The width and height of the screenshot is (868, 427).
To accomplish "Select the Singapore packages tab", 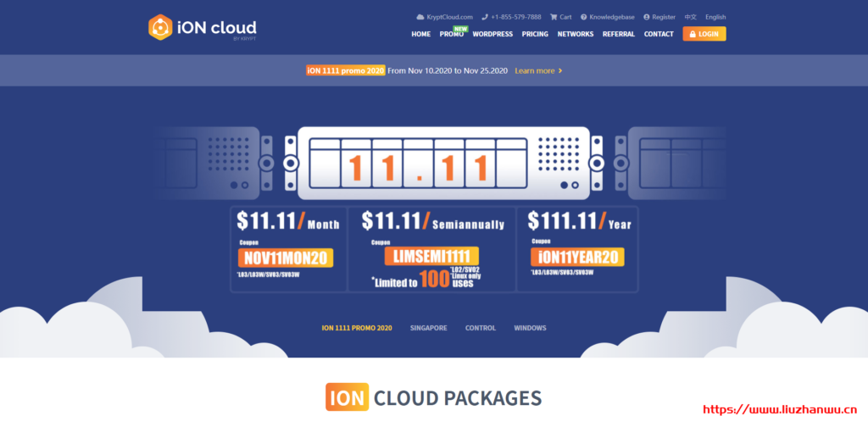I will pos(428,328).
